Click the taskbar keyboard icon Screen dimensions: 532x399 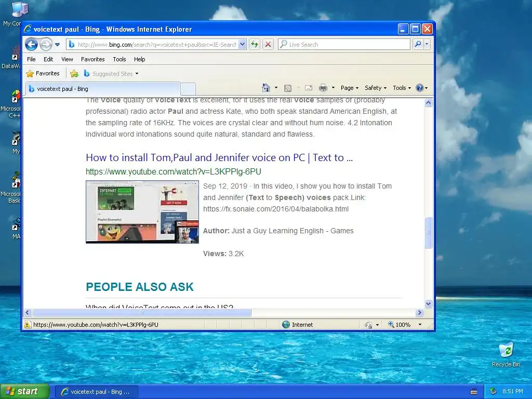click(474, 392)
